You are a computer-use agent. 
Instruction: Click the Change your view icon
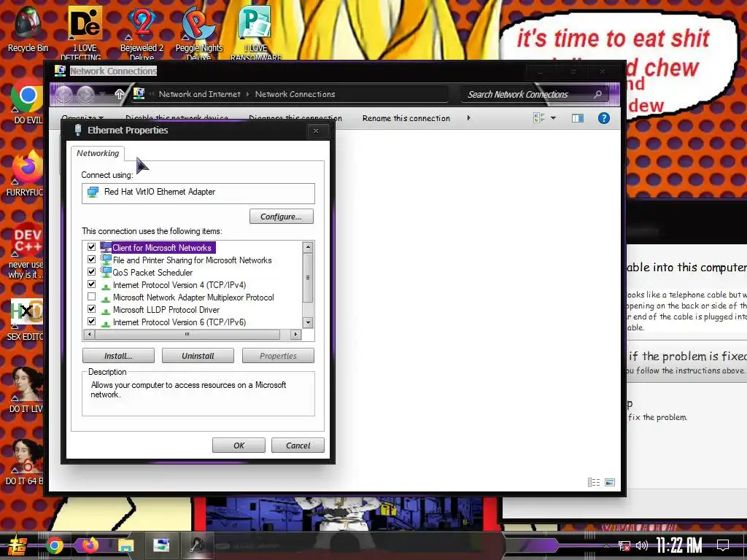pos(539,118)
